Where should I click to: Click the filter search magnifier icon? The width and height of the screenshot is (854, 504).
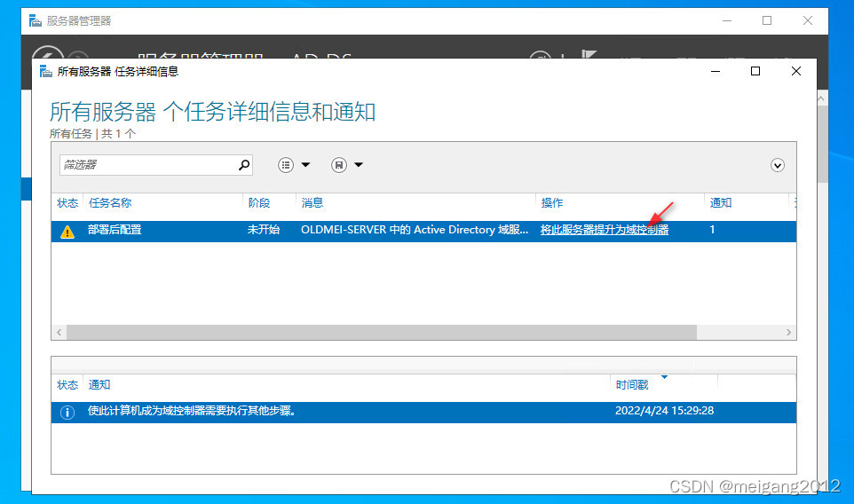pyautogui.click(x=244, y=164)
